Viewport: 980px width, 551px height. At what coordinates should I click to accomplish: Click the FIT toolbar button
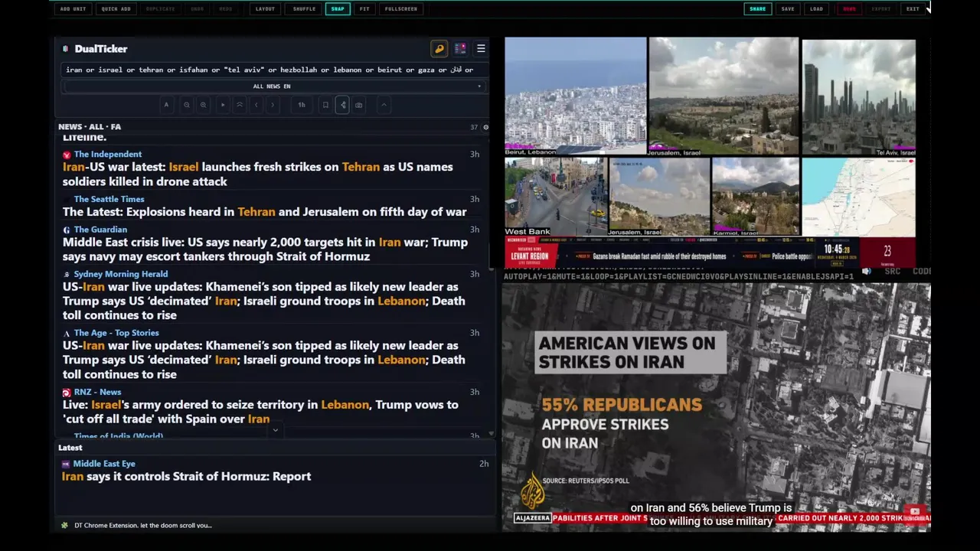pyautogui.click(x=364, y=9)
